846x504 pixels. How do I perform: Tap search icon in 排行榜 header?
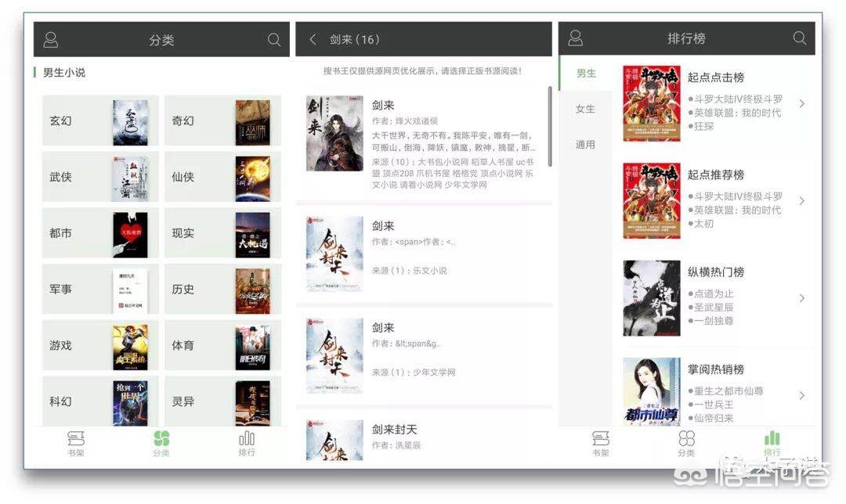click(x=800, y=38)
